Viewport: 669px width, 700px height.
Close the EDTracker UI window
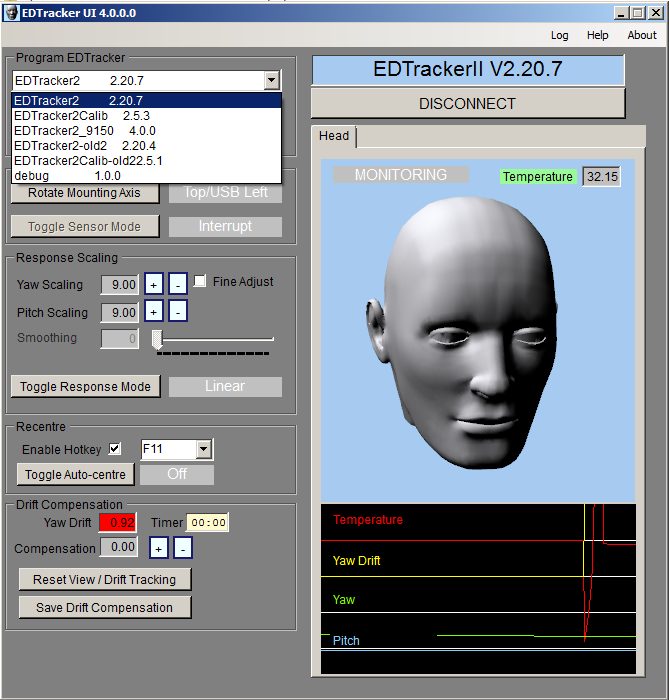(x=656, y=13)
